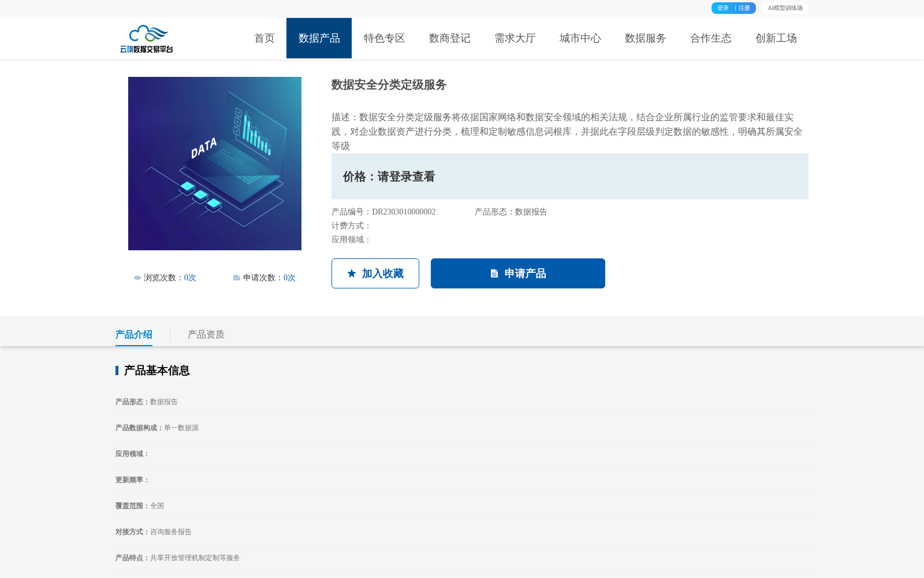Image resolution: width=924 pixels, height=578 pixels.
Task: Click the 数据安全分类定级服务 title
Action: pyautogui.click(x=389, y=85)
